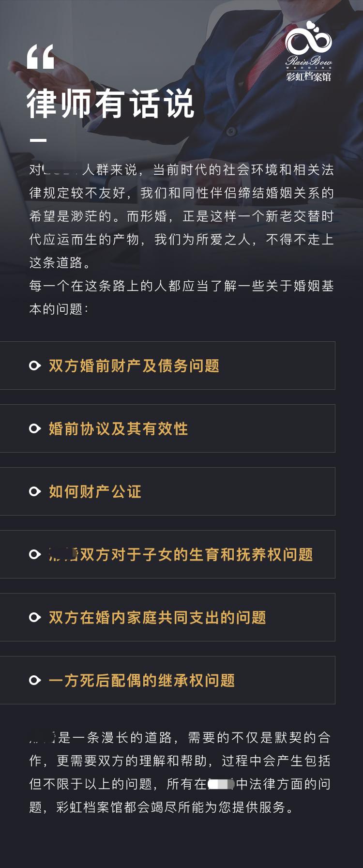363x868 pixels.
Task: Click the bullet icon beside 双方婚前财产及债务问题
Action: (x=35, y=365)
